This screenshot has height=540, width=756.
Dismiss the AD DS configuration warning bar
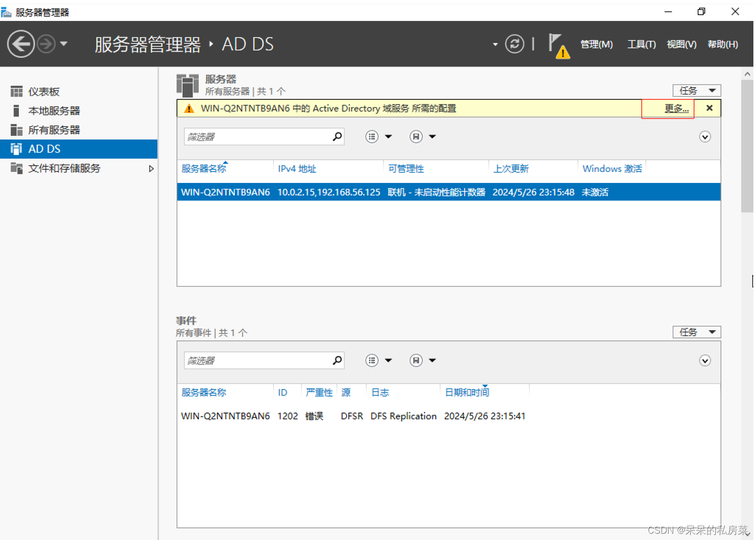709,108
